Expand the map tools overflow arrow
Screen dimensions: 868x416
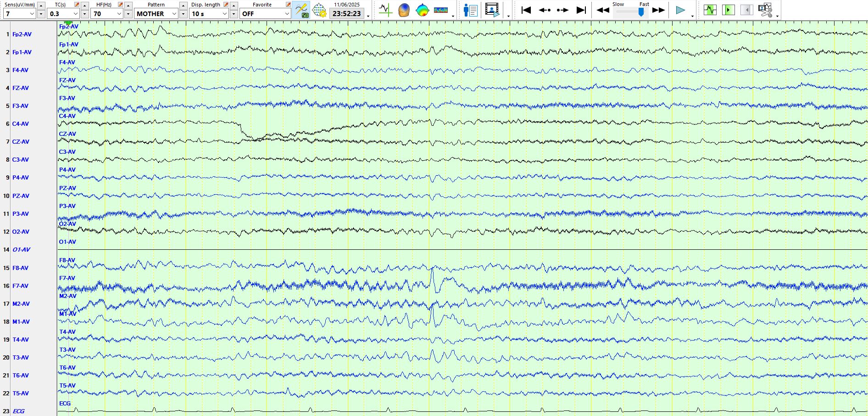pyautogui.click(x=453, y=16)
